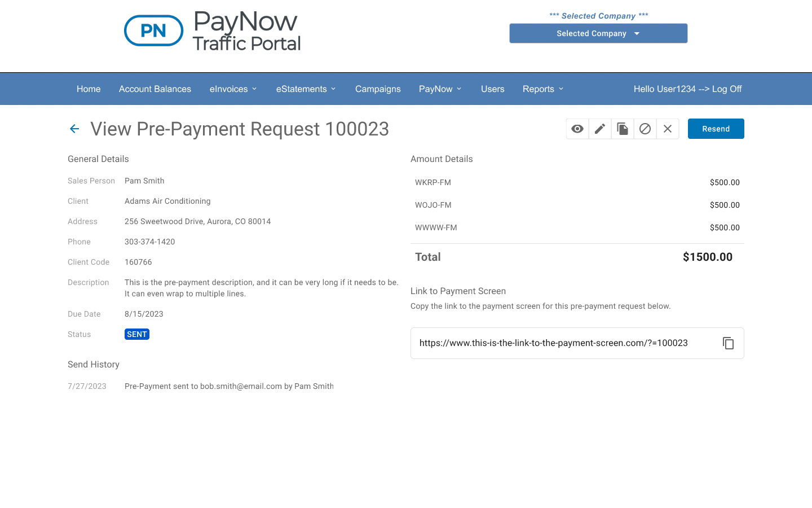The height and width of the screenshot is (508, 812).
Task: Click the Log Off link
Action: [727, 89]
